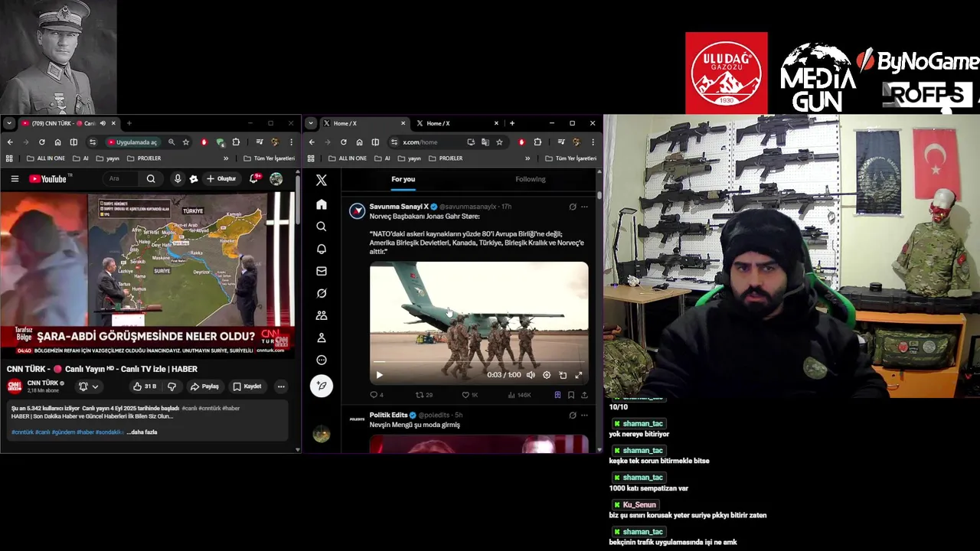Reply to Savunma Sanayi X post

(x=377, y=395)
